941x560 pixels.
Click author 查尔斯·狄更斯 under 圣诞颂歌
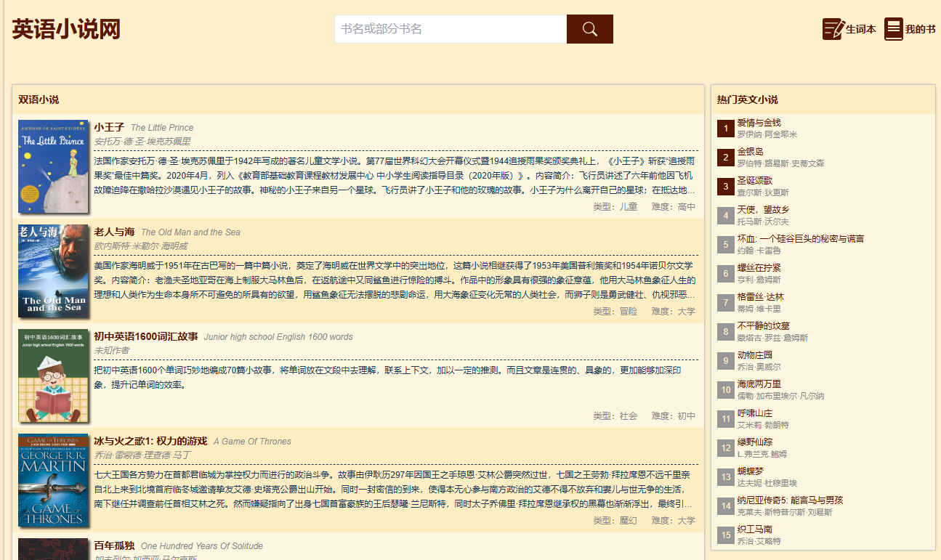tap(763, 192)
